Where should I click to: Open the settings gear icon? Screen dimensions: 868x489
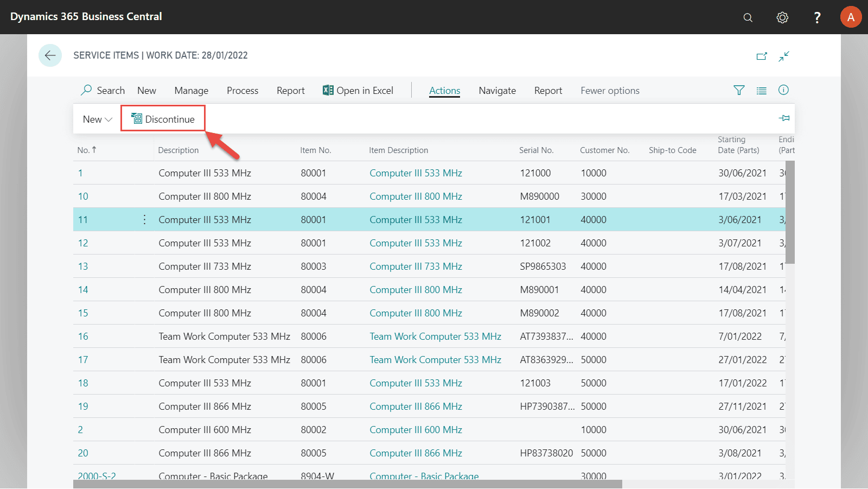[x=782, y=17]
